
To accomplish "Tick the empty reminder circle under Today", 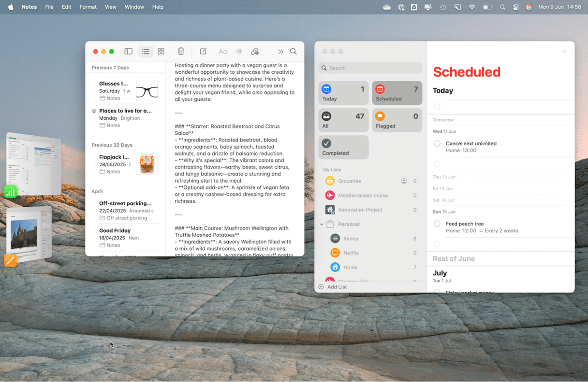I will [437, 107].
